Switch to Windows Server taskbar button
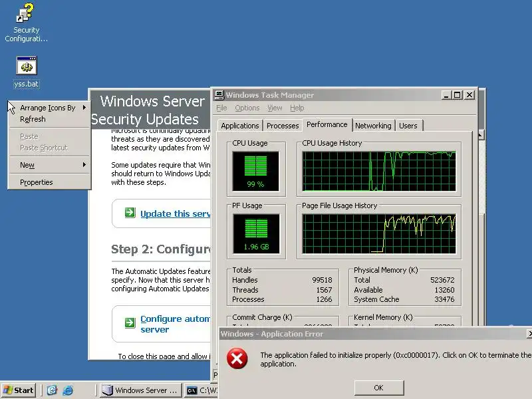This screenshot has height=399, width=532. pyautogui.click(x=141, y=390)
